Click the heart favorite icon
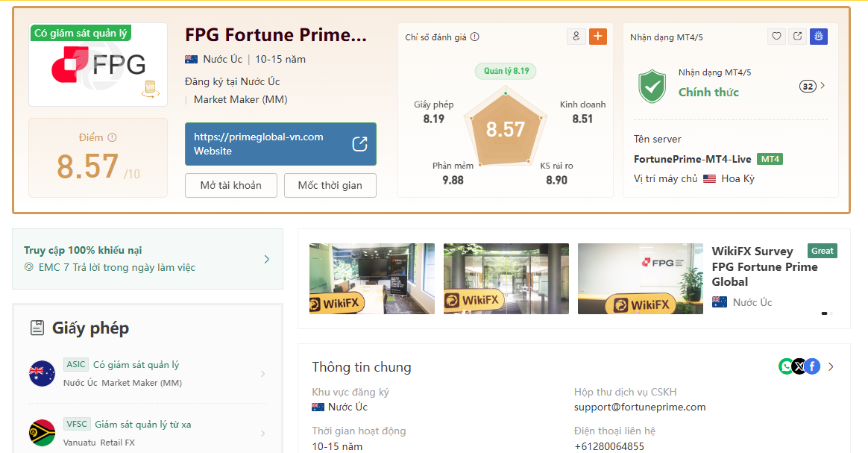 coord(777,37)
